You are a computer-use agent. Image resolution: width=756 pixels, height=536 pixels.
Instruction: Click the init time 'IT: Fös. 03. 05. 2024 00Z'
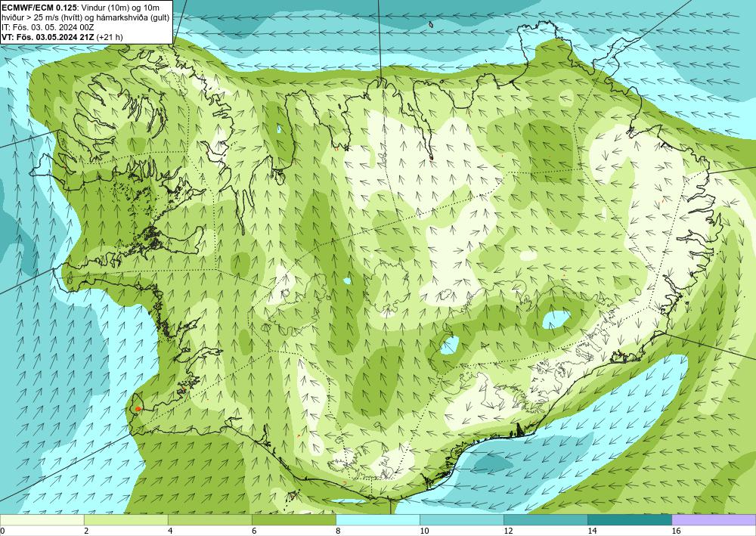48,27
